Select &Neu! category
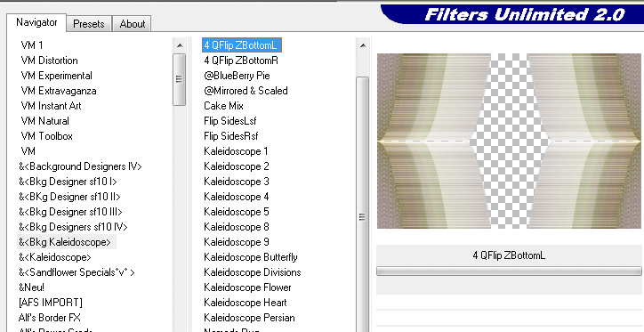 (32, 287)
